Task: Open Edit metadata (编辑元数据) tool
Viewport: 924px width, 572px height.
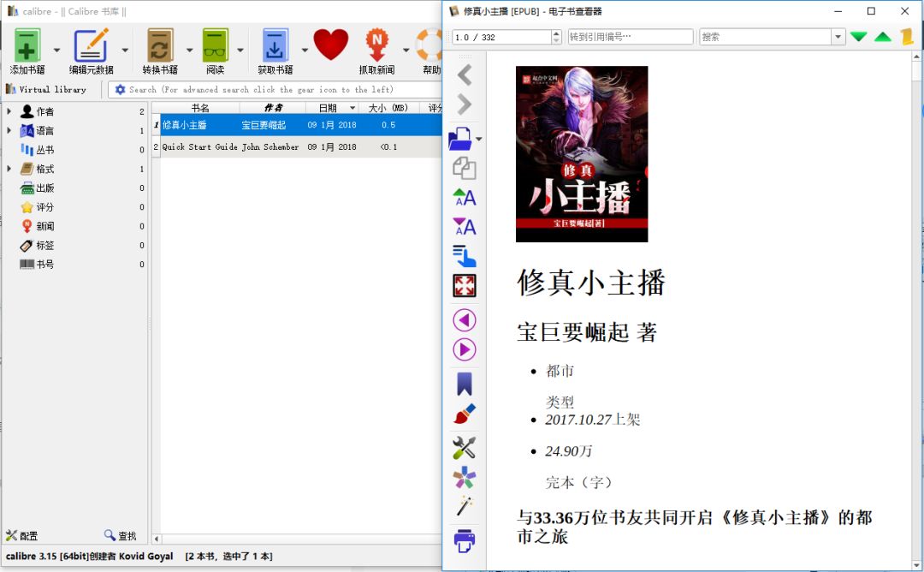Action: 91,45
